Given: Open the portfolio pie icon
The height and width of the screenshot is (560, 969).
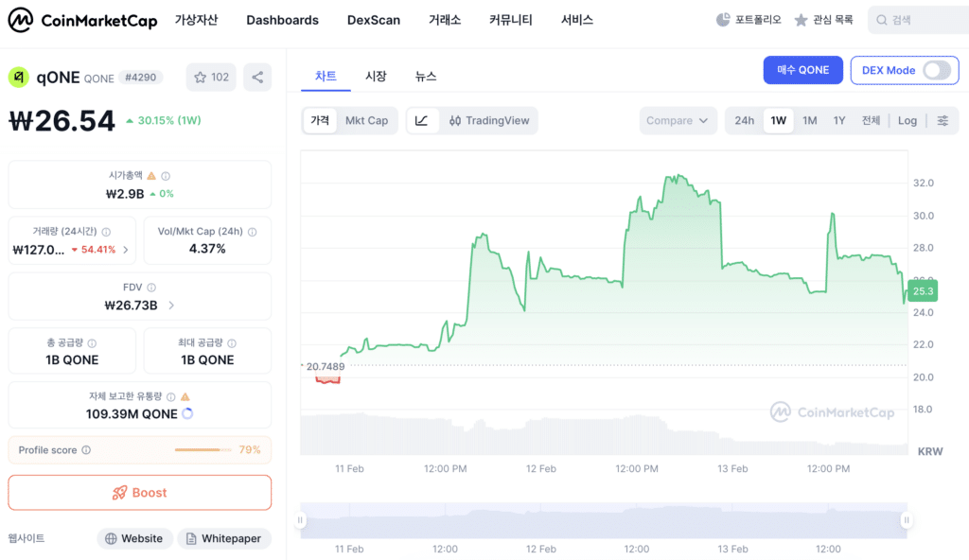Looking at the screenshot, I should pyautogui.click(x=722, y=20).
